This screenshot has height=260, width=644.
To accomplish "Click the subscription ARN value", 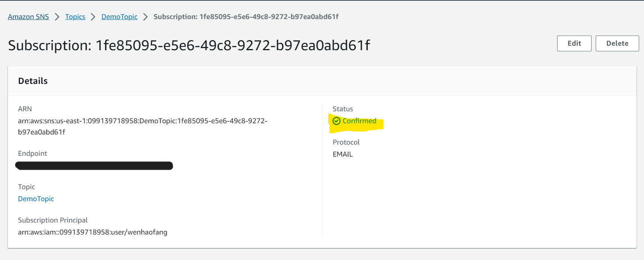I will 143,126.
